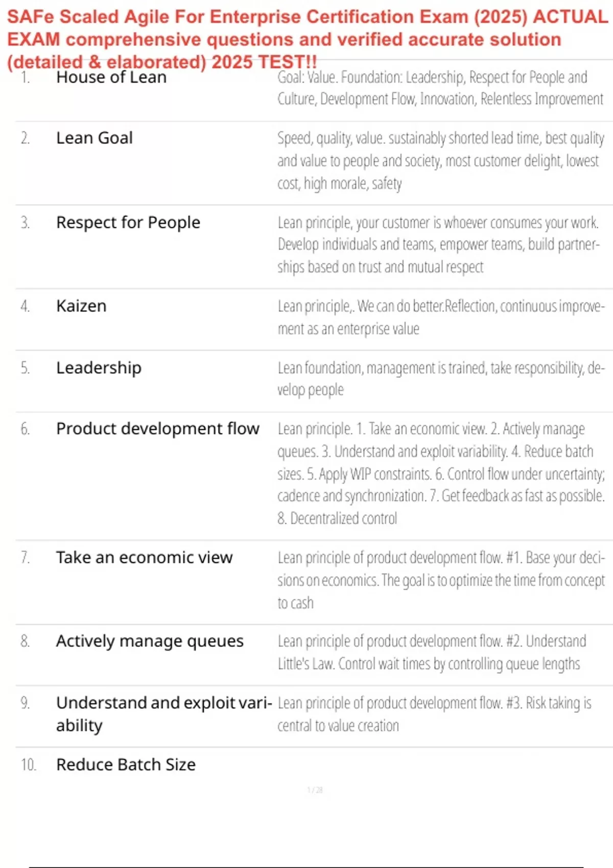Click the eight-step product development flow definition

click(x=440, y=473)
